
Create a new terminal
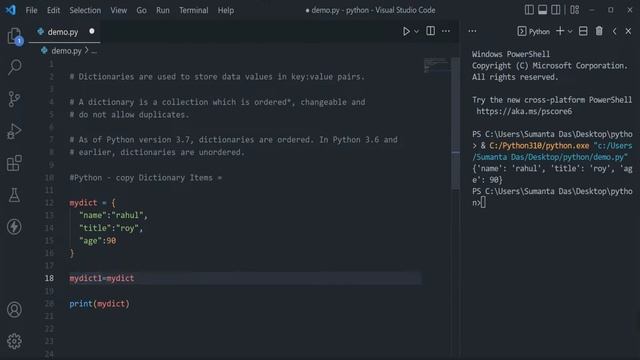(560, 31)
